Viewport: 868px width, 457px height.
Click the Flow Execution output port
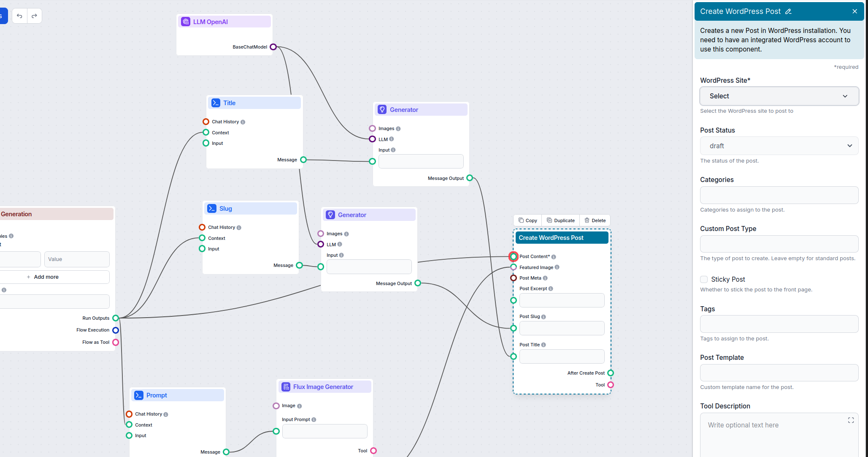tap(116, 330)
